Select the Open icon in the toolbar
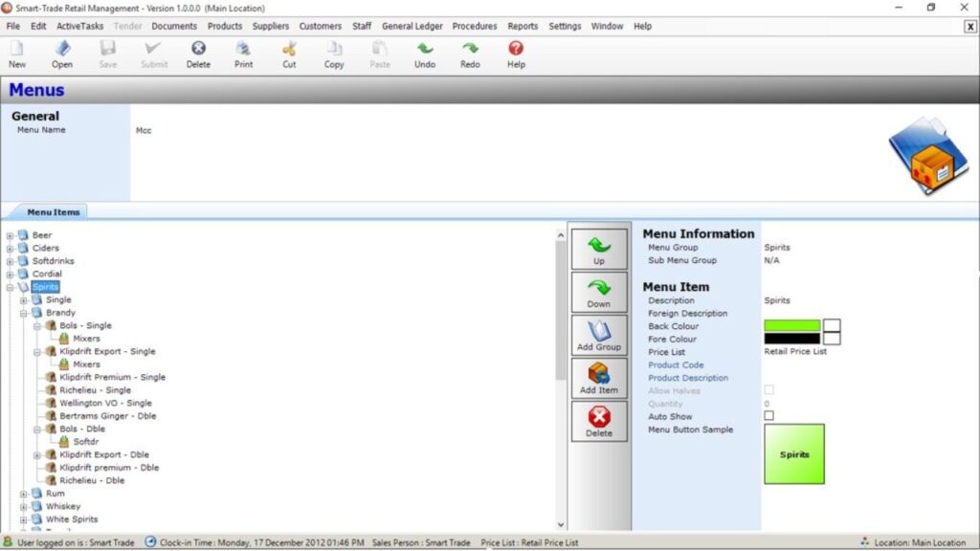The height and width of the screenshot is (551, 980). [x=63, y=55]
